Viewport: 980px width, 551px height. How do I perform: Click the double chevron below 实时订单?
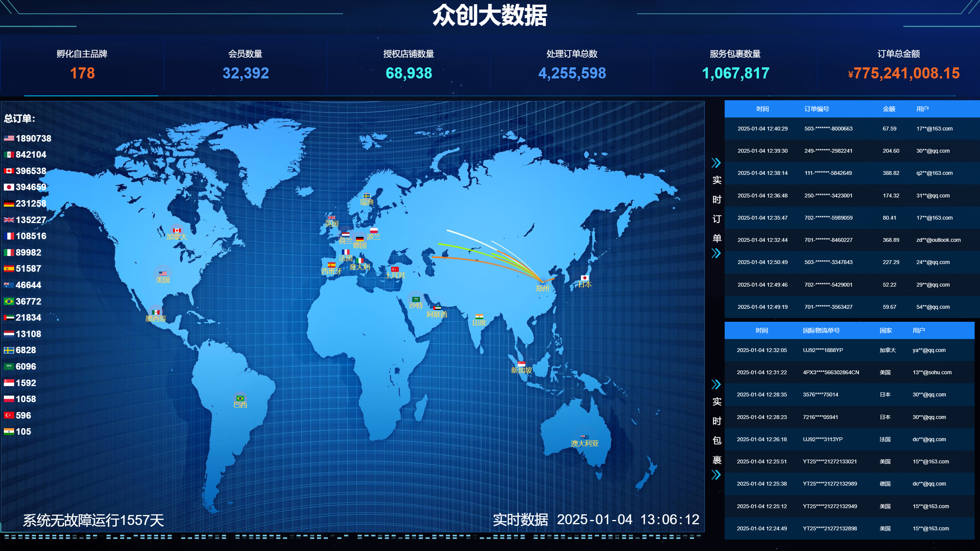716,253
